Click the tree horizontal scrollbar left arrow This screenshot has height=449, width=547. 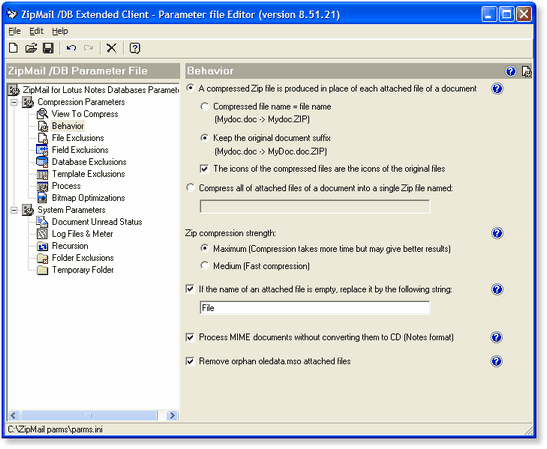coord(14,415)
